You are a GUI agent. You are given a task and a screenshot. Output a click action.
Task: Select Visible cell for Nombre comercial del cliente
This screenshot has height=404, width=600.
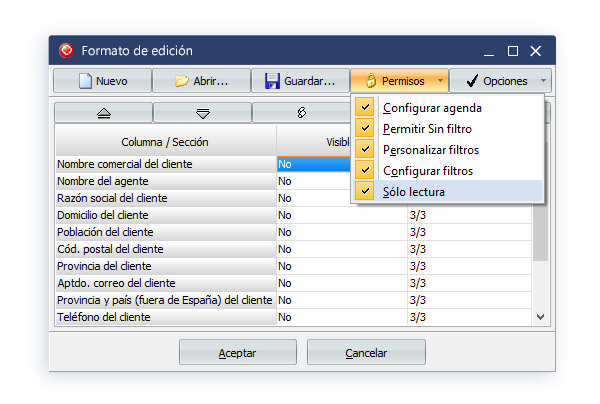(x=313, y=164)
